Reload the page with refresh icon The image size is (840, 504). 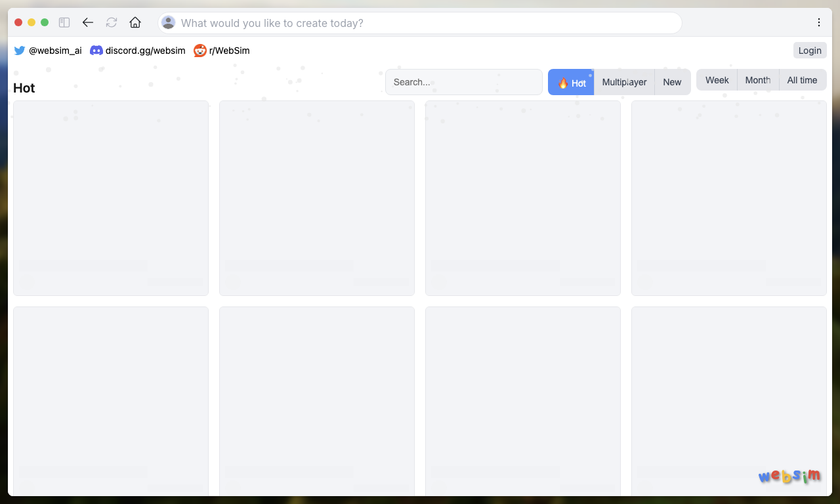(112, 22)
